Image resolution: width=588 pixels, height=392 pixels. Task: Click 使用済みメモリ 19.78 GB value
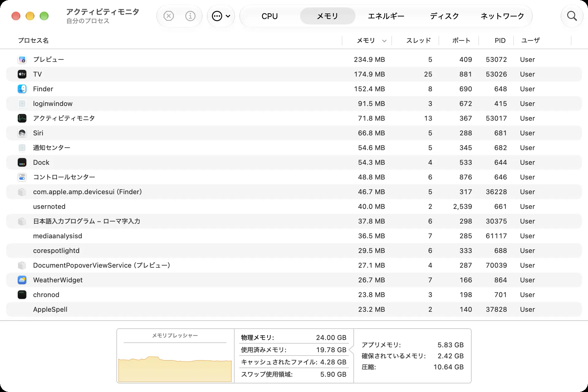pos(331,350)
